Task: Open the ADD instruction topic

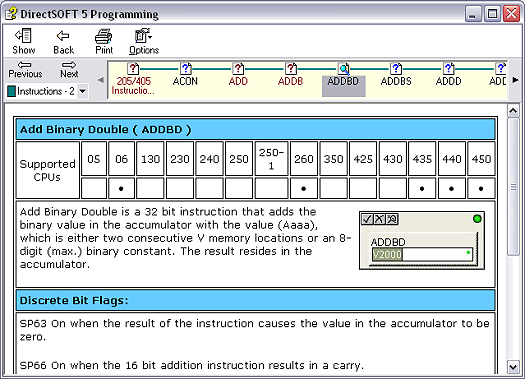Action: point(238,75)
